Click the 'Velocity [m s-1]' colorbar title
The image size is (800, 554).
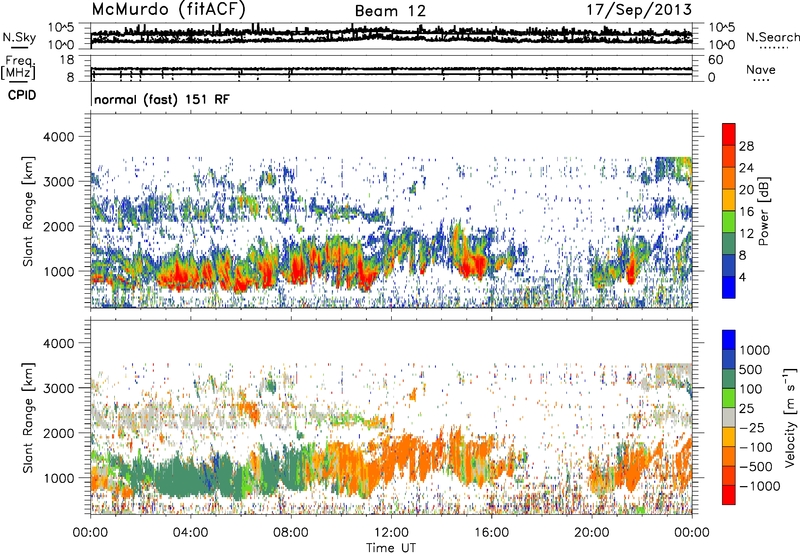click(790, 417)
